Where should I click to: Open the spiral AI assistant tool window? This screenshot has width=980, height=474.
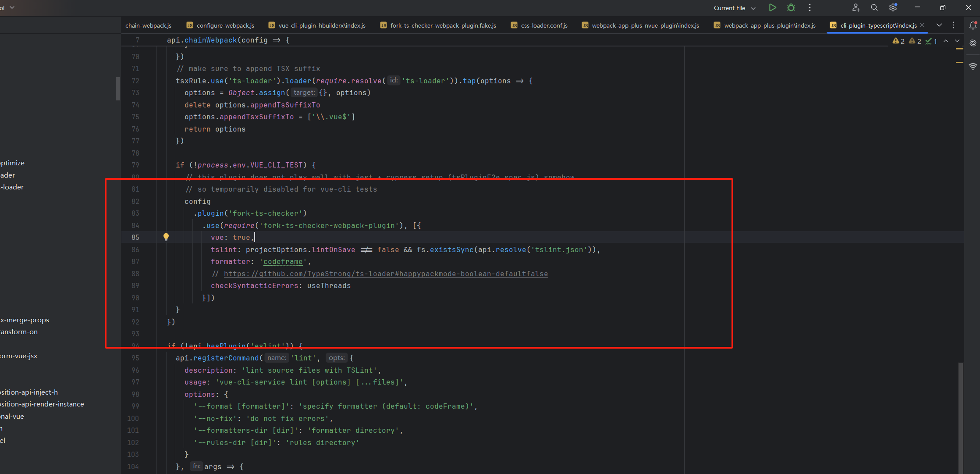click(973, 43)
